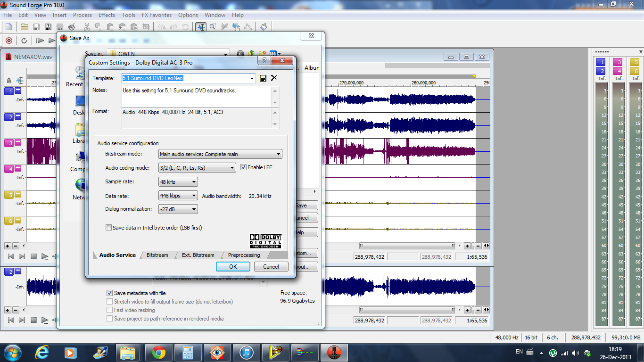Open Google Chrome from the taskbar
644x362 pixels.
tap(158, 352)
